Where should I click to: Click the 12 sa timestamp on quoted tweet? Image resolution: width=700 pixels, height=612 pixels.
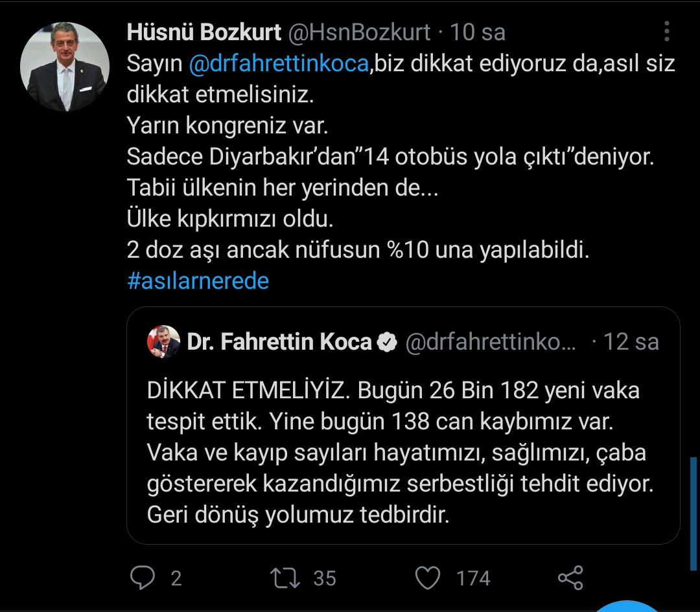631,341
